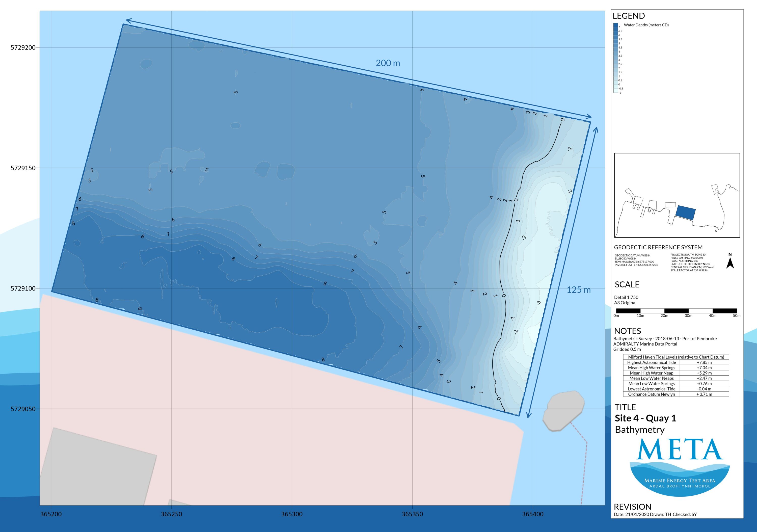Click the NOTES heading
The width and height of the screenshot is (757, 532).
[x=627, y=331]
